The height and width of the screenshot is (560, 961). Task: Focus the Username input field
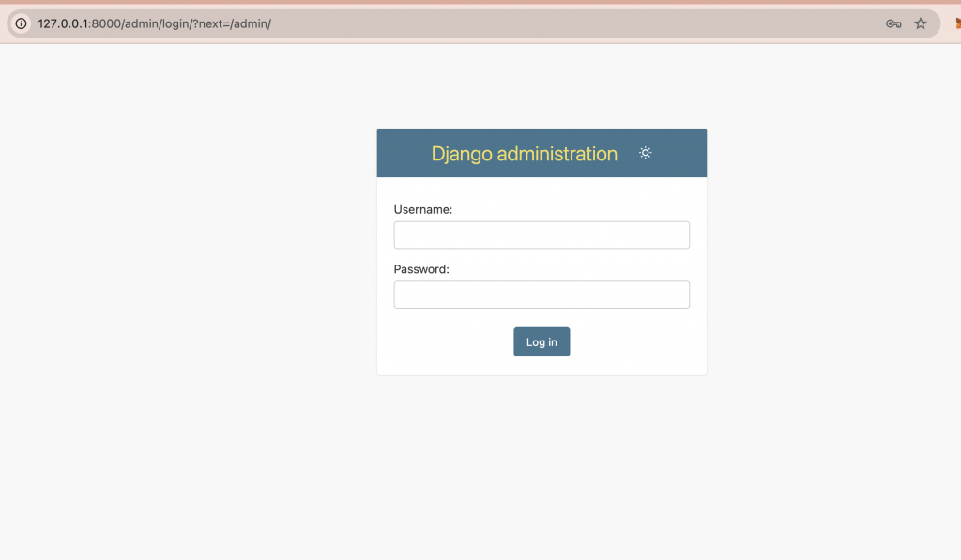(x=542, y=235)
